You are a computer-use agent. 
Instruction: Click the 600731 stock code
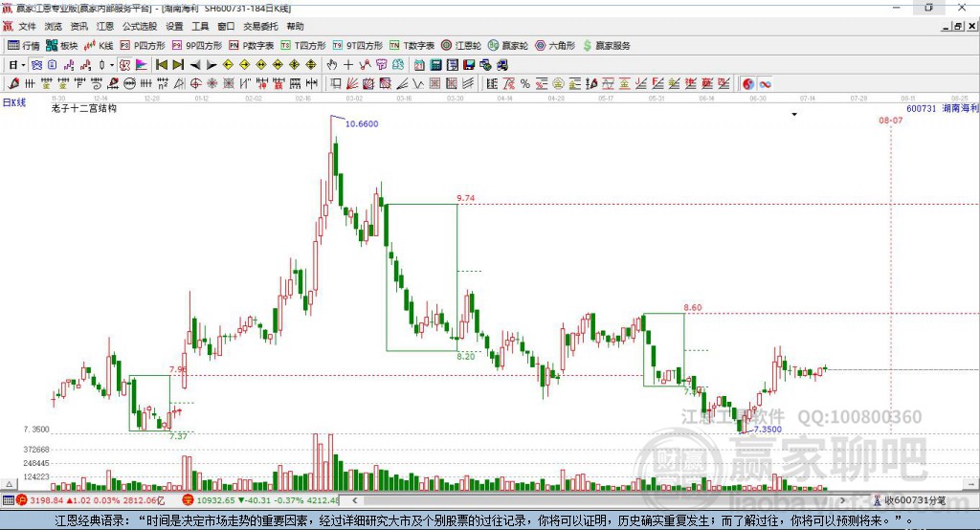[x=922, y=108]
